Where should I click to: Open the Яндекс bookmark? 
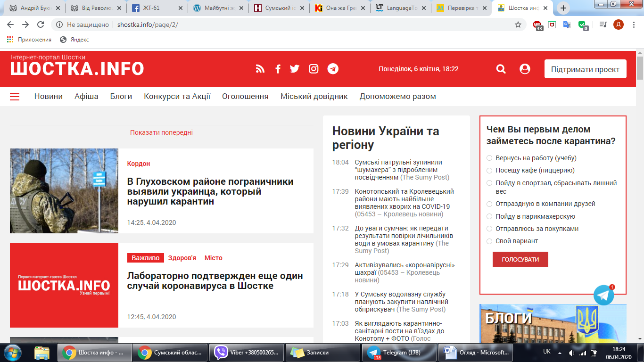(74, 40)
